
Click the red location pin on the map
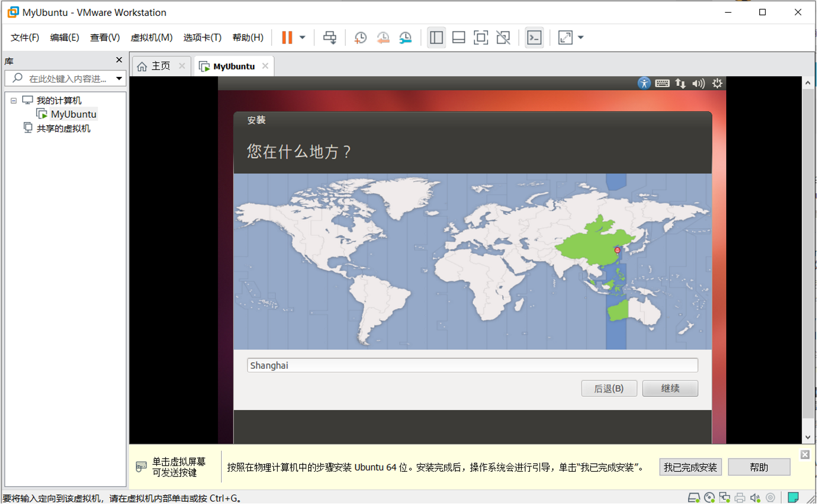[617, 250]
